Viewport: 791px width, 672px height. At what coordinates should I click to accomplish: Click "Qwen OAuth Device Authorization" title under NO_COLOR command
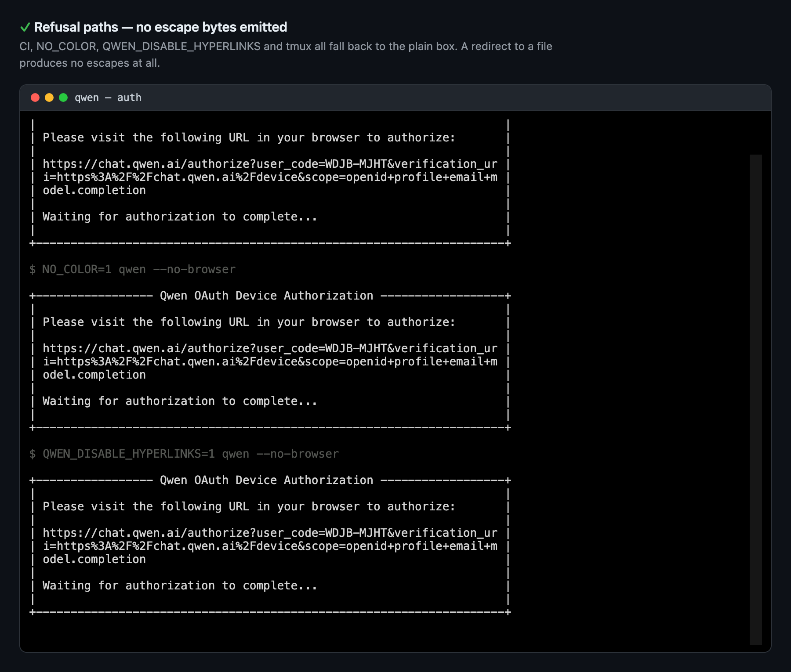tap(267, 296)
